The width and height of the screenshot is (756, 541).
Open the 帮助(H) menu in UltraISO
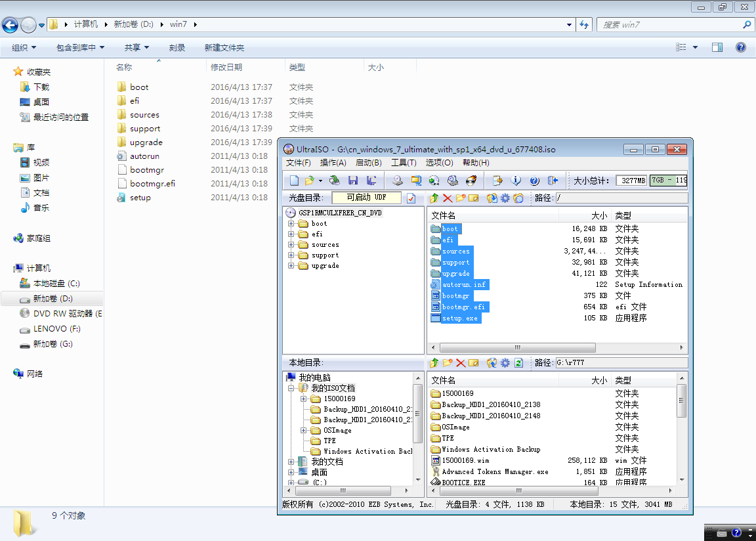point(476,163)
